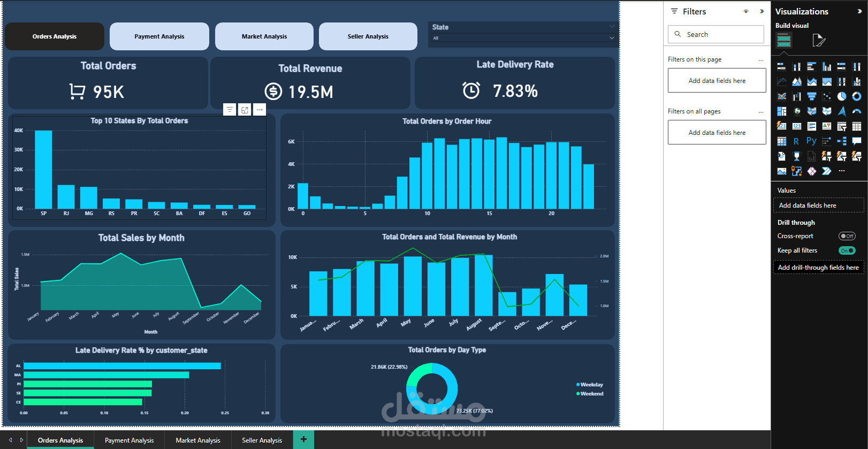This screenshot has height=449, width=868.
Task: Go to next page tabs arrow
Action: click(21, 440)
